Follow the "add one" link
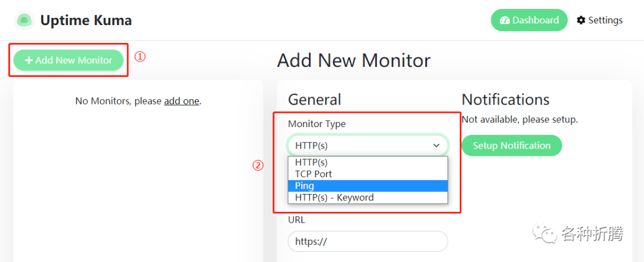 pyautogui.click(x=181, y=101)
